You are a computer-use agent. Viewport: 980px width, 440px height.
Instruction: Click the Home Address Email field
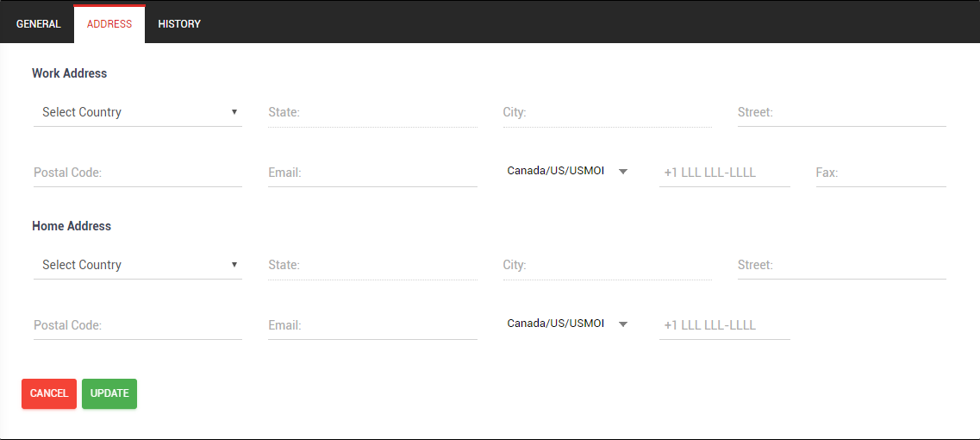click(372, 325)
